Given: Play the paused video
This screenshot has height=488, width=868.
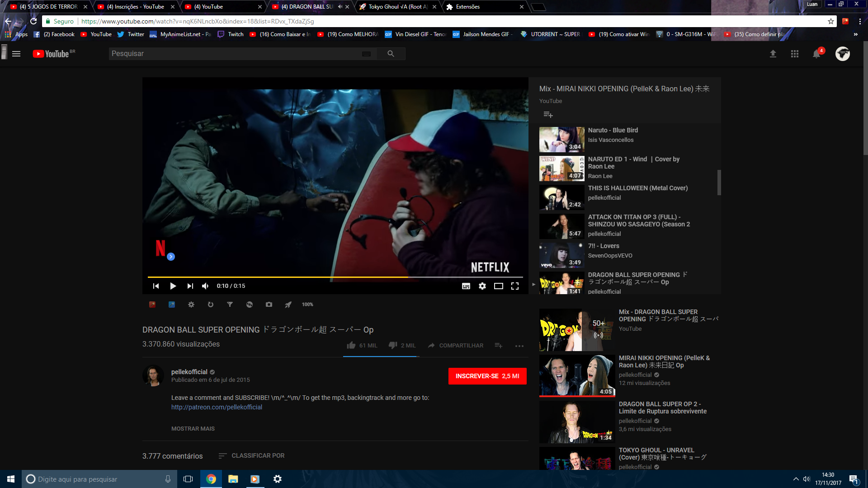Looking at the screenshot, I should click(x=173, y=286).
